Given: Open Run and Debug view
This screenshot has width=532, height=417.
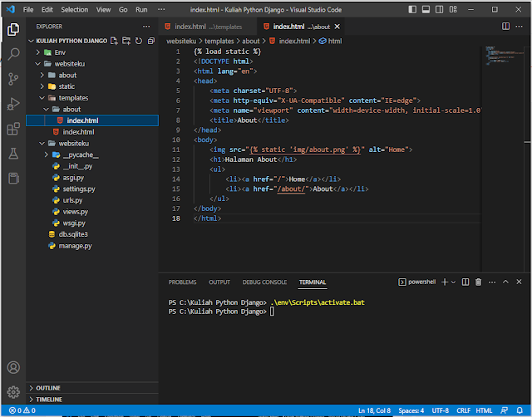Looking at the screenshot, I should pos(13,104).
